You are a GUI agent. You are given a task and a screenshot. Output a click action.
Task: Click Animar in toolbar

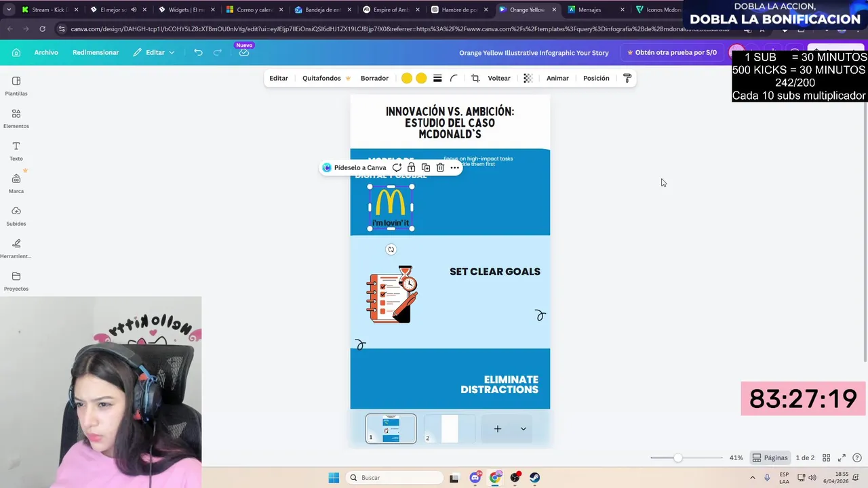point(557,78)
